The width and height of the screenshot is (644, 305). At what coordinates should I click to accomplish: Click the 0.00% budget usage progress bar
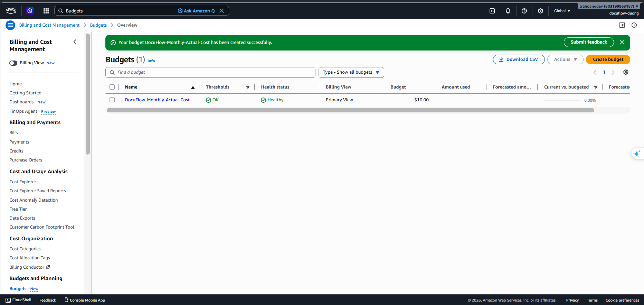click(x=562, y=100)
